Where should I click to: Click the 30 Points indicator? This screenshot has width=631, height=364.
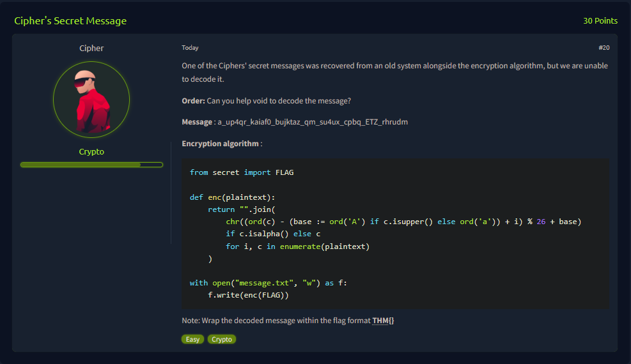pyautogui.click(x=600, y=21)
